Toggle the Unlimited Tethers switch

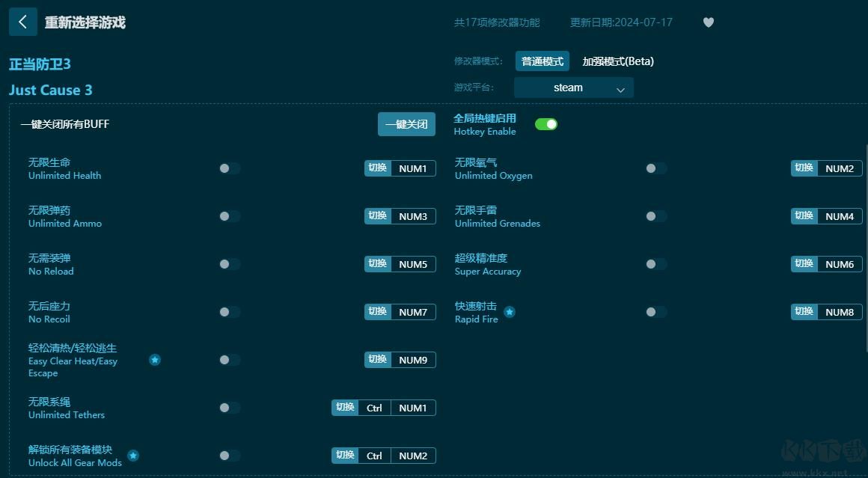pos(229,408)
